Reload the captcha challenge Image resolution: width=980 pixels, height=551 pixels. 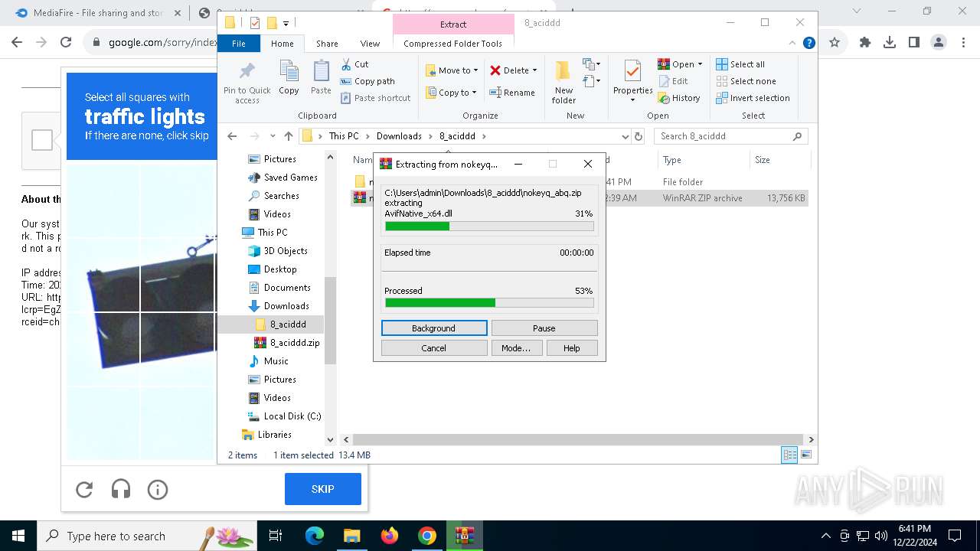pyautogui.click(x=84, y=489)
